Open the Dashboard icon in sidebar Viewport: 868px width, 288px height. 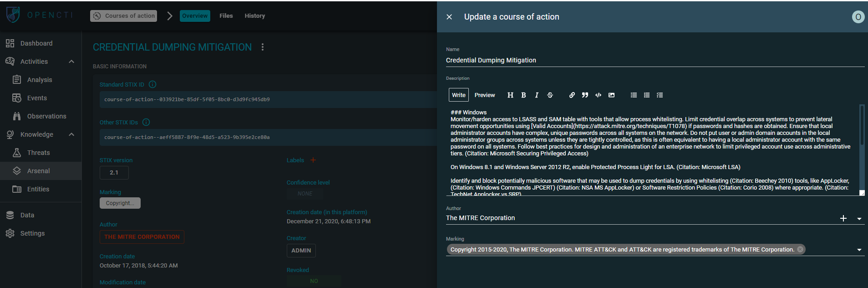(x=10, y=43)
